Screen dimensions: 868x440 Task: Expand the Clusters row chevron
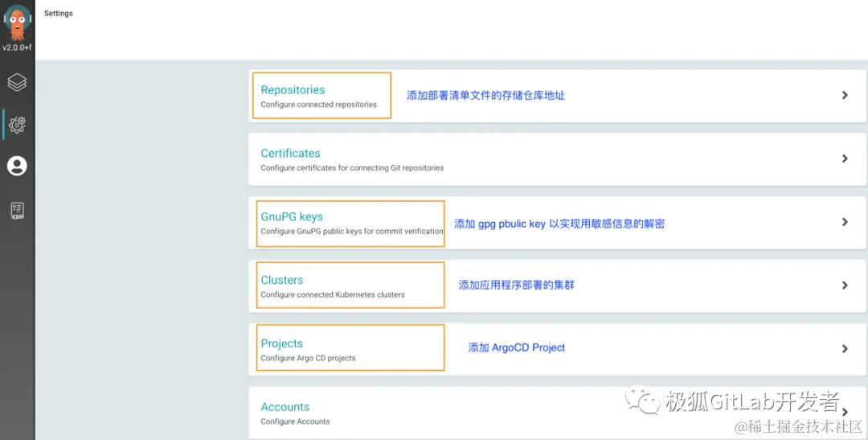pos(845,285)
